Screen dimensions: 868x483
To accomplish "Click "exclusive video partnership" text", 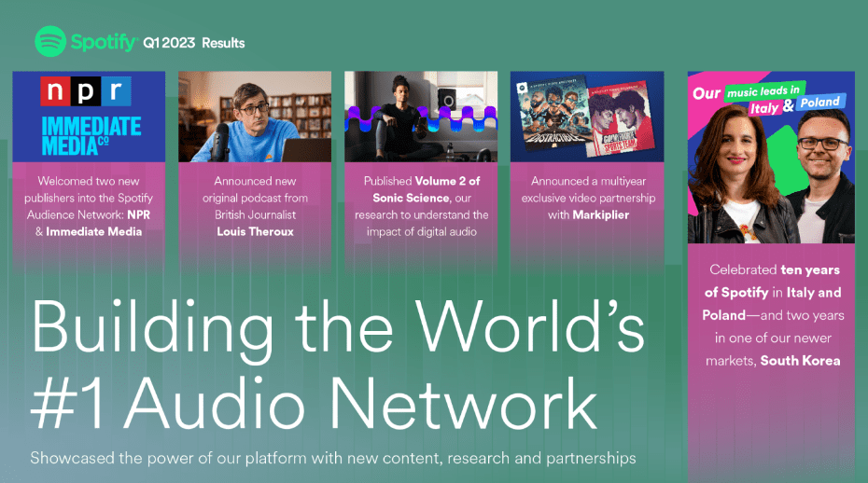I will coord(588,198).
